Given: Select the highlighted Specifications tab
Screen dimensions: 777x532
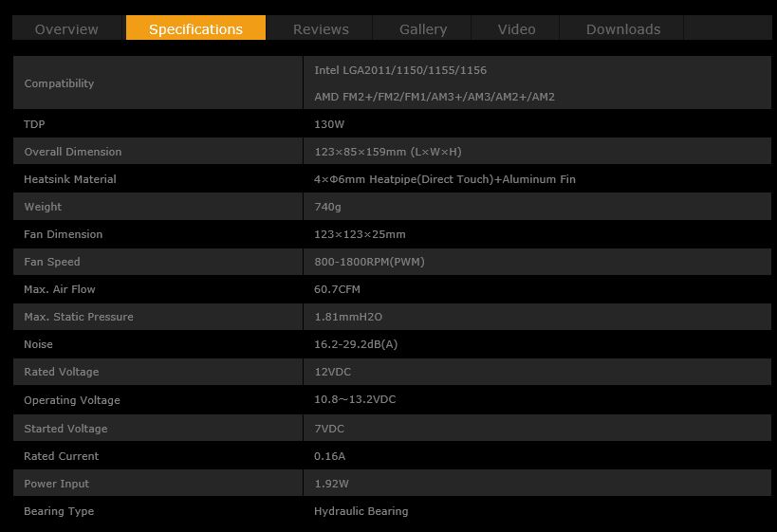Looking at the screenshot, I should (195, 28).
